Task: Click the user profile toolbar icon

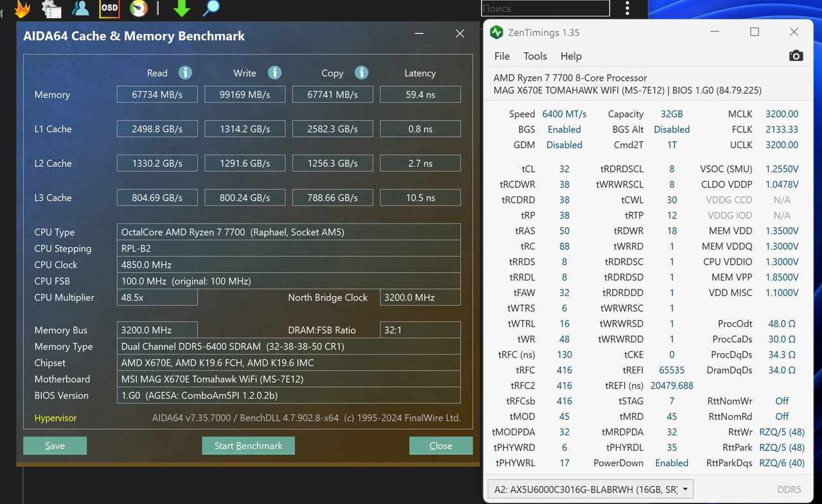Action: pos(80,8)
